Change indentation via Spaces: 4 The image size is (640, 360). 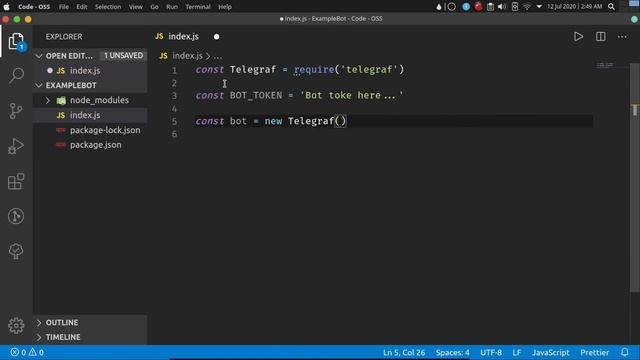pyautogui.click(x=452, y=352)
